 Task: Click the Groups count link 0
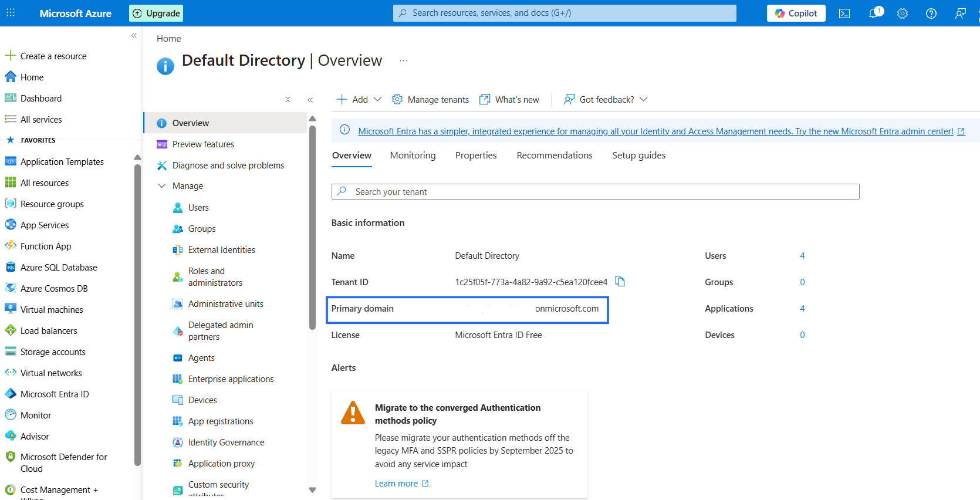802,282
